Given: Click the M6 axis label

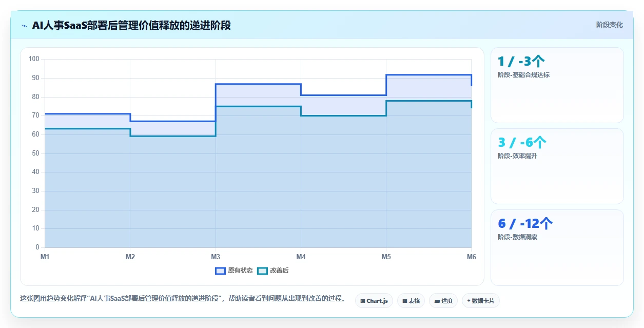Looking at the screenshot, I should 471,257.
